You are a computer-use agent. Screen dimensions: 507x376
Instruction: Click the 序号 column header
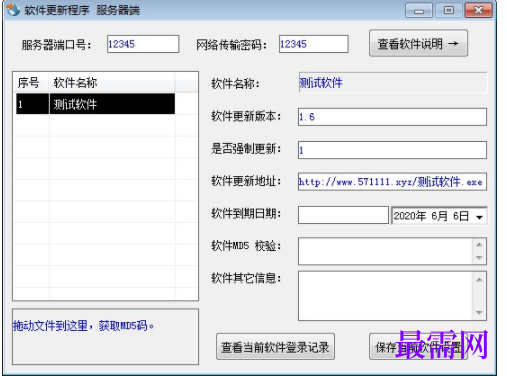[31, 82]
